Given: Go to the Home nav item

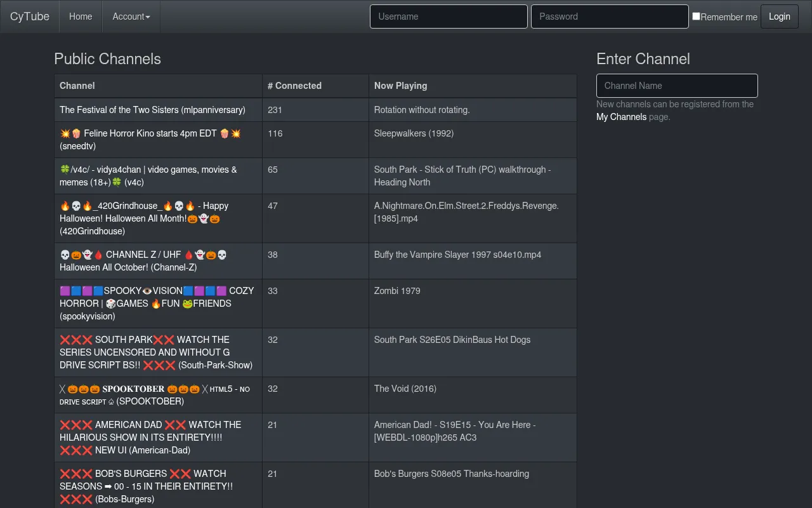Looking at the screenshot, I should point(81,17).
